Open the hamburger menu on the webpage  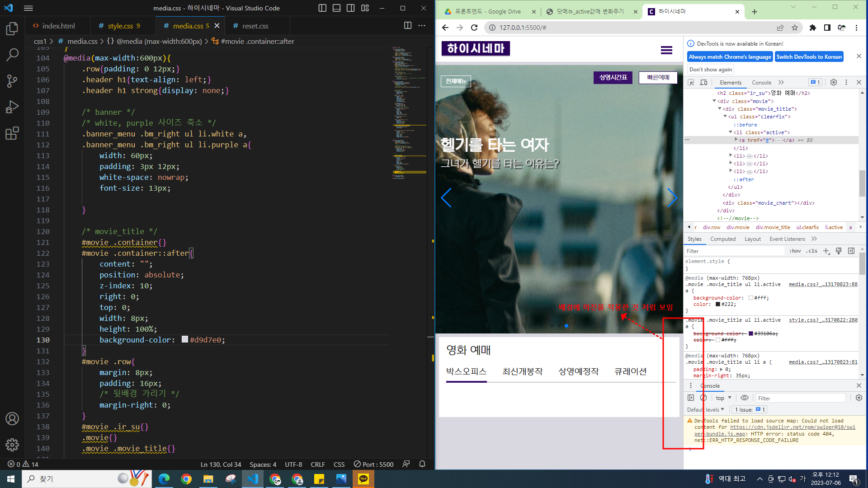pyautogui.click(x=666, y=50)
